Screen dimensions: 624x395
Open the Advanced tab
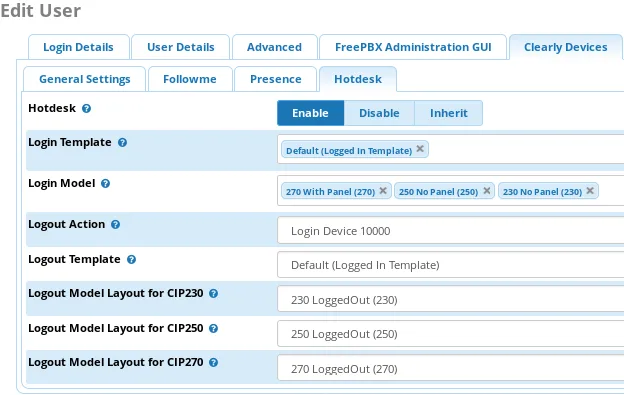click(275, 47)
